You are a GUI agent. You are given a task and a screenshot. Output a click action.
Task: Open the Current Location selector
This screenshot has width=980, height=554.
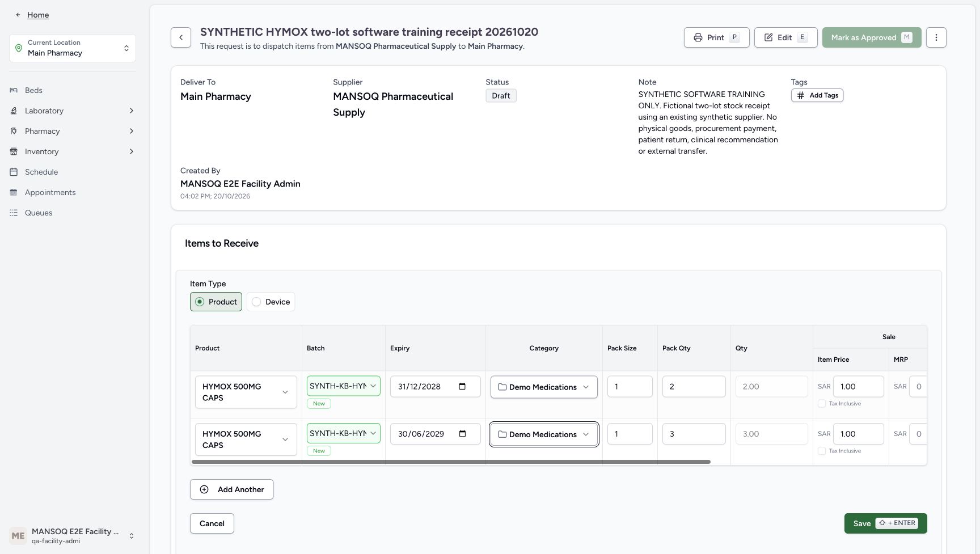pos(73,48)
